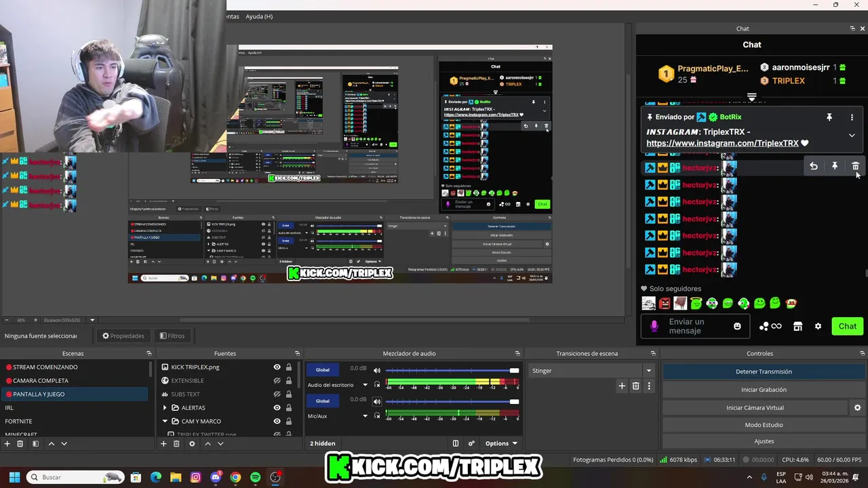The height and width of the screenshot is (488, 868).
Task: Select STREAM COMENZANDO scene
Action: click(75, 367)
